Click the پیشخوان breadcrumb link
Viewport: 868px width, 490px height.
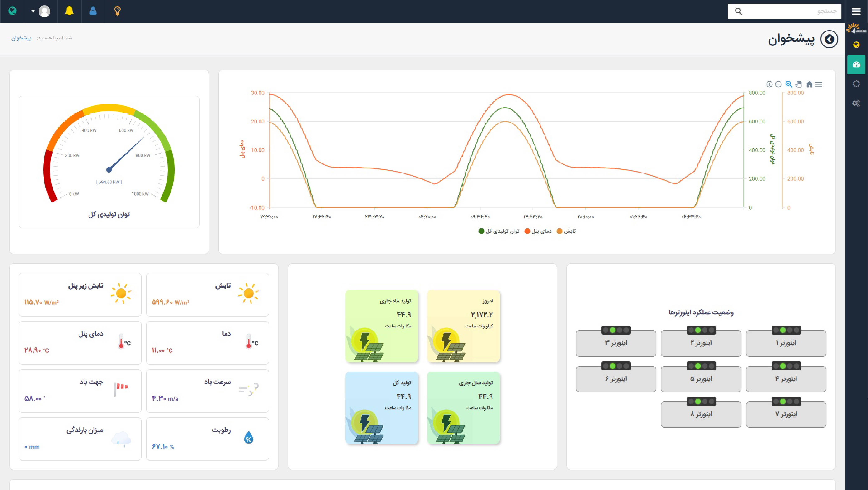[21, 38]
